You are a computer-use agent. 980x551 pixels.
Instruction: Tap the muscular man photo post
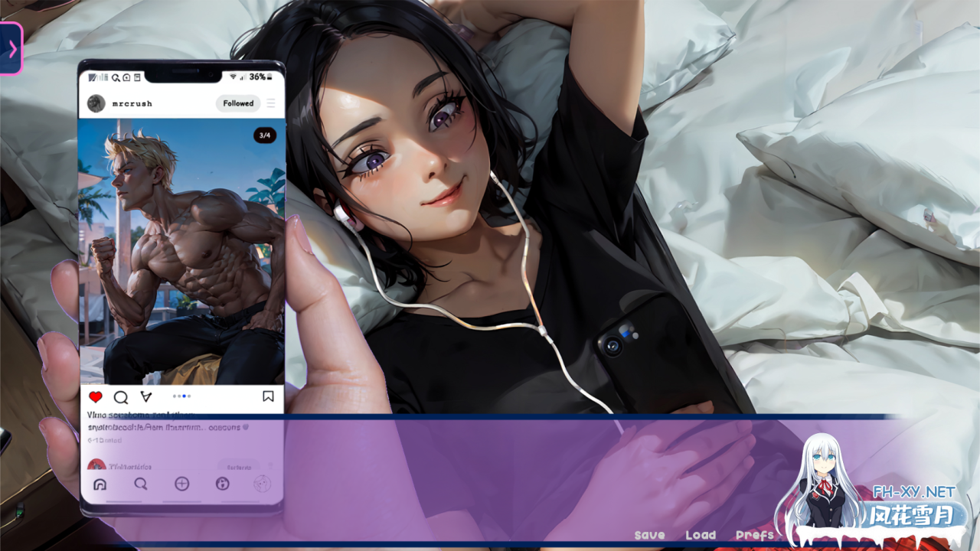[181, 251]
